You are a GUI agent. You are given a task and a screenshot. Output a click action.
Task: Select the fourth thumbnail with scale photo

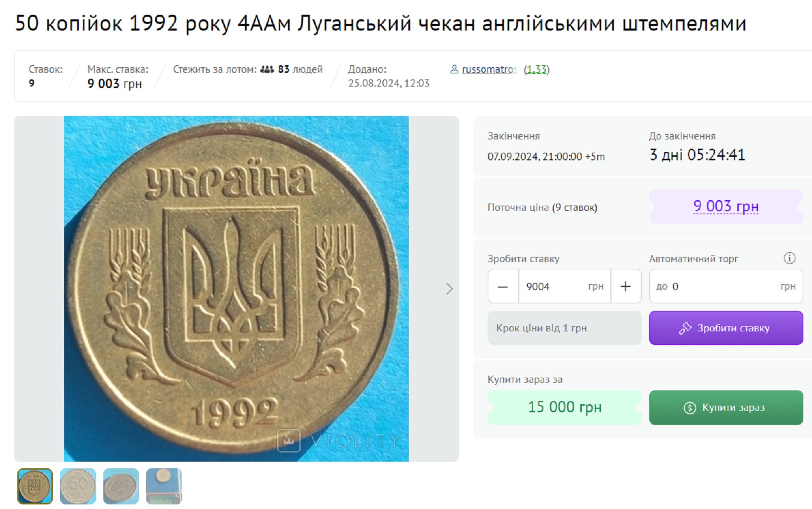tap(164, 486)
